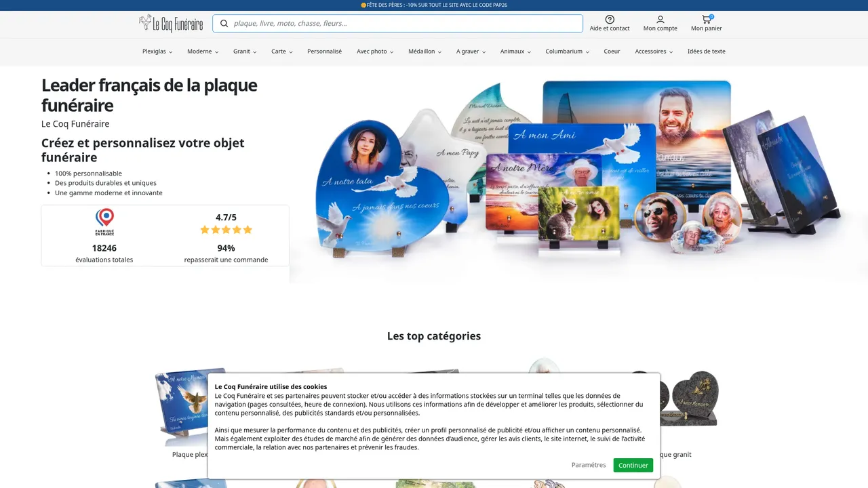
Task: Focus the product search field
Action: 397,24
